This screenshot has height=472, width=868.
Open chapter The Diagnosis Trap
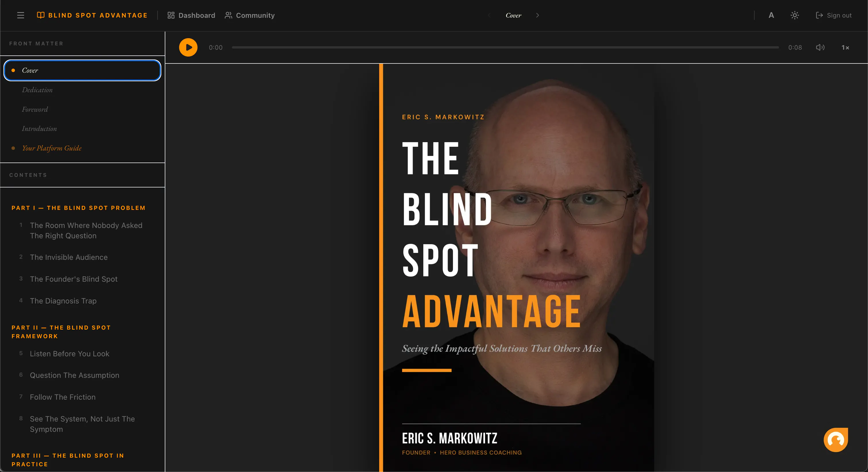[x=63, y=301]
